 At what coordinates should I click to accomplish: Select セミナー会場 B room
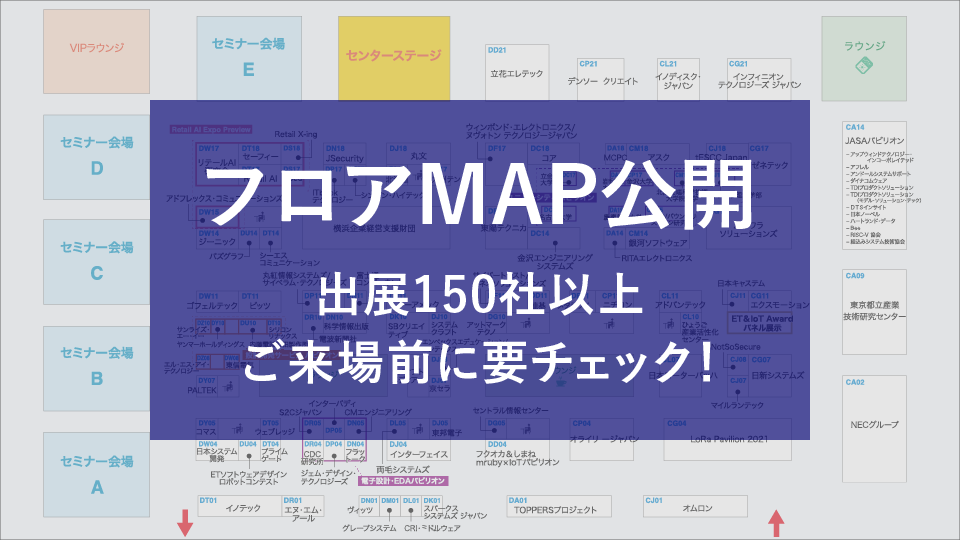[x=97, y=368]
